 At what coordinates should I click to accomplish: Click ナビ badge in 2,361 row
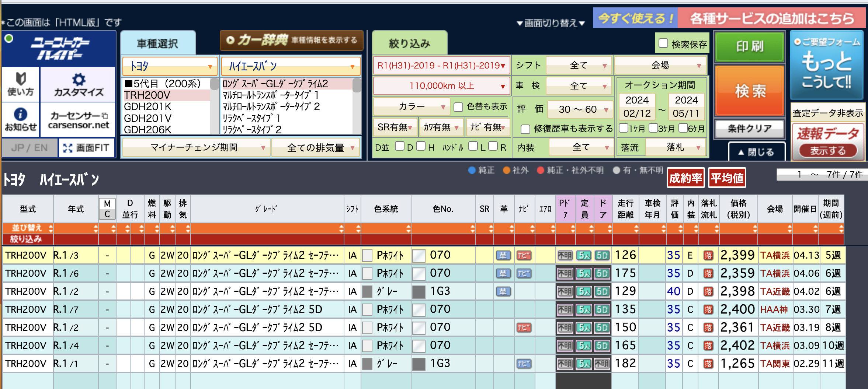pos(524,327)
